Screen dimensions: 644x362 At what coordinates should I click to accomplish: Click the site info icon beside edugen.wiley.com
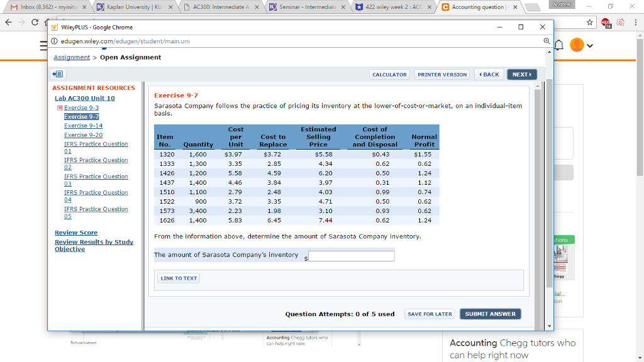coord(54,41)
